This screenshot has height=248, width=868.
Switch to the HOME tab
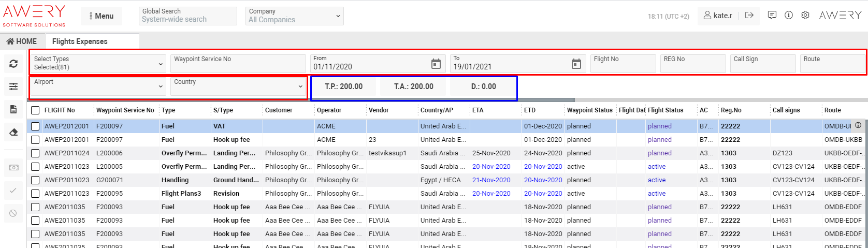22,41
